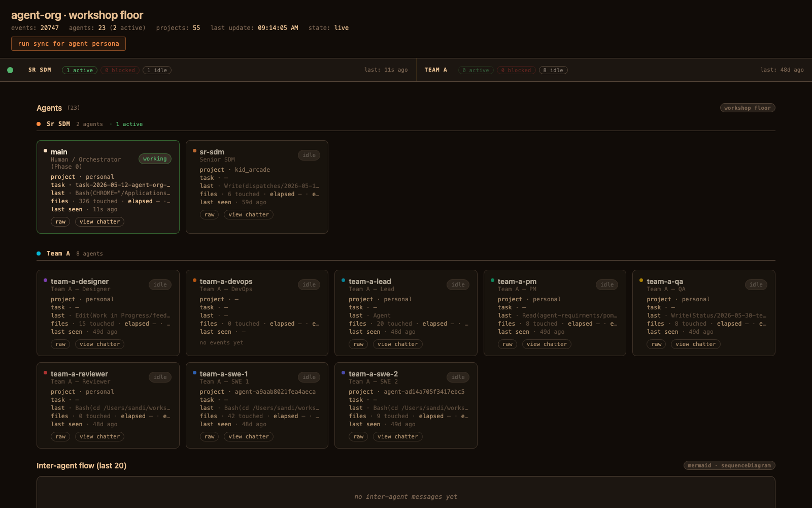Viewport: 812px width, 508px height.
Task: View chatter for main agent
Action: [x=100, y=221]
